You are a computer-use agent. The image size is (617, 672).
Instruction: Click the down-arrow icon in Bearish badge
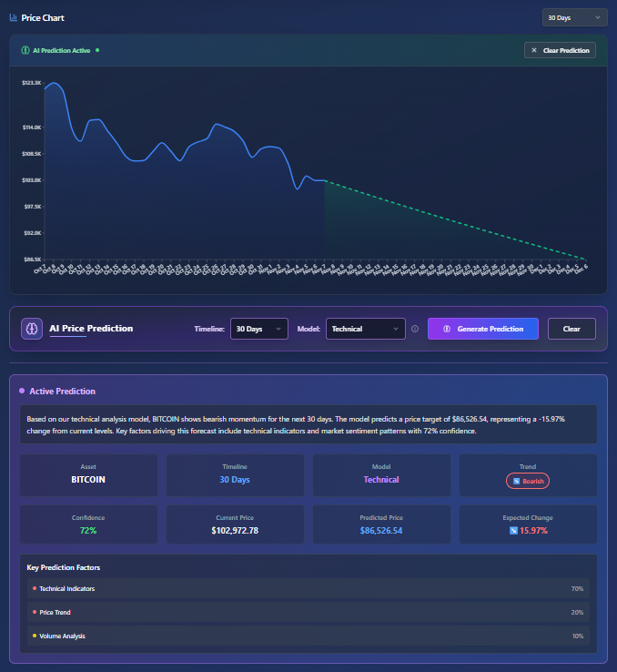[516, 480]
